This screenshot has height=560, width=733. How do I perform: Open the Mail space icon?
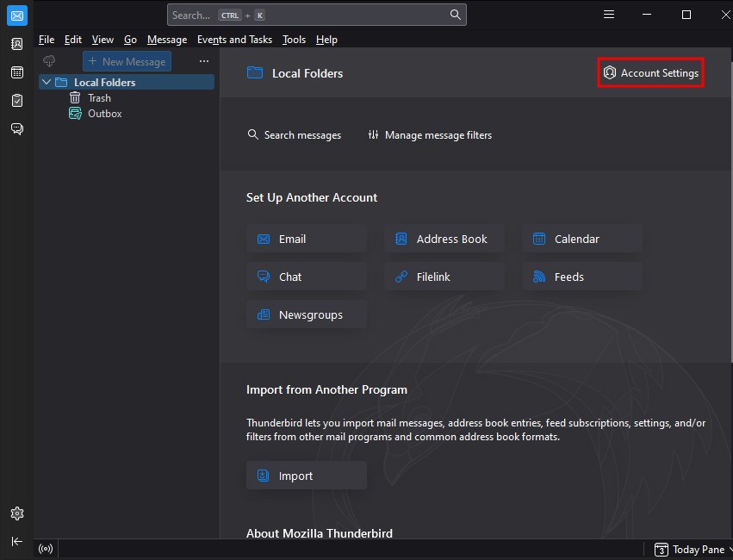[x=16, y=16]
